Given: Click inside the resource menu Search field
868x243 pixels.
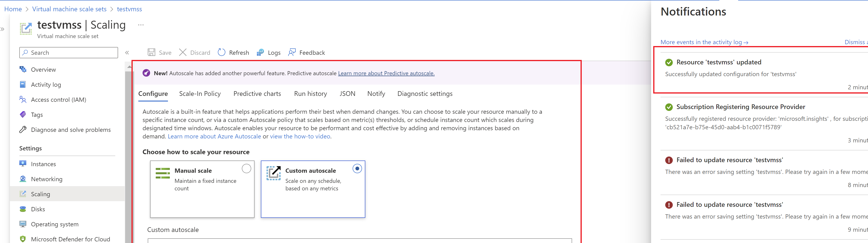Looking at the screenshot, I should [69, 52].
